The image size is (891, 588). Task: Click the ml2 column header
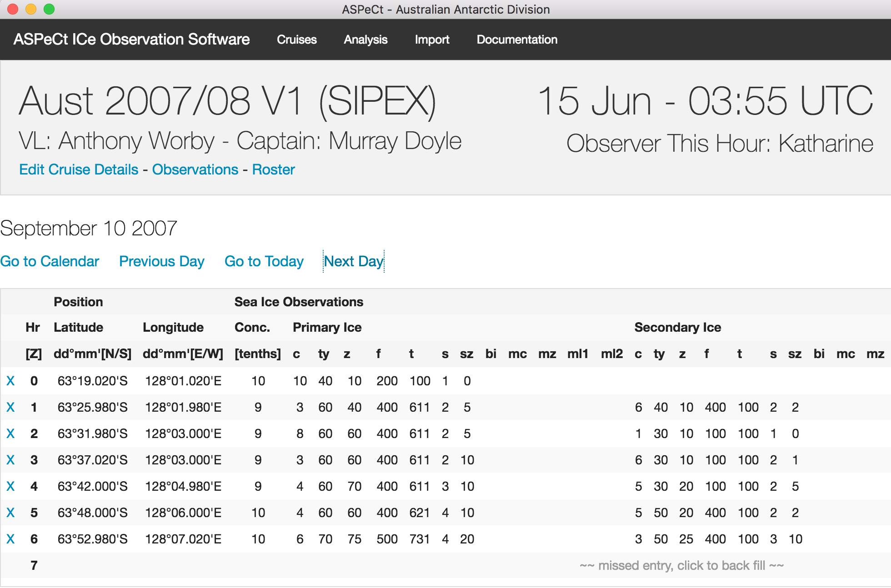click(612, 354)
